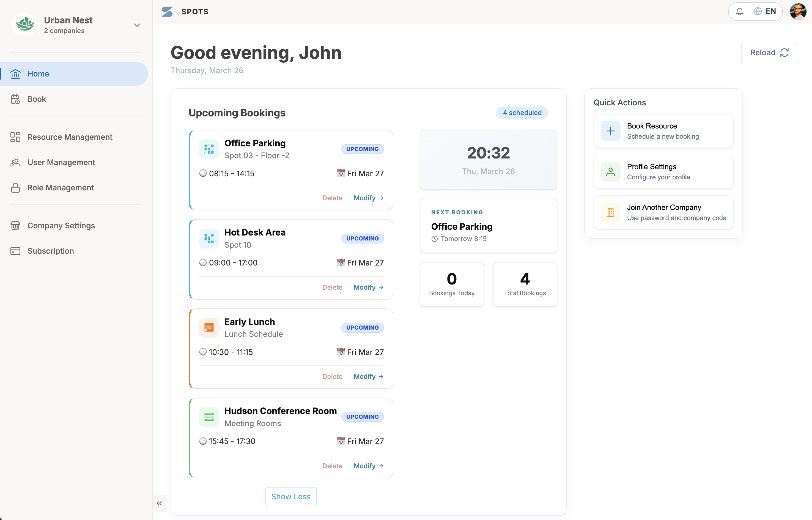The image size is (812, 520).
Task: Select the Book Resource plus icon
Action: (x=610, y=131)
